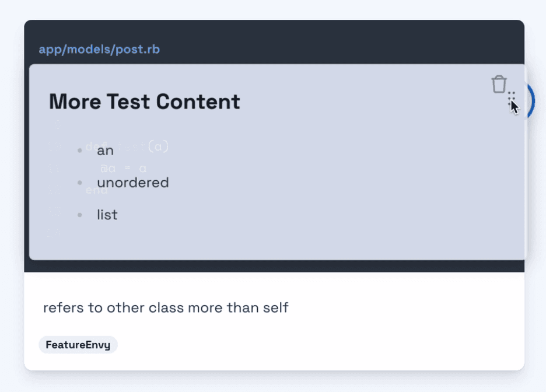Click the 'list' bullet item text
The image size is (546, 392).
point(107,215)
